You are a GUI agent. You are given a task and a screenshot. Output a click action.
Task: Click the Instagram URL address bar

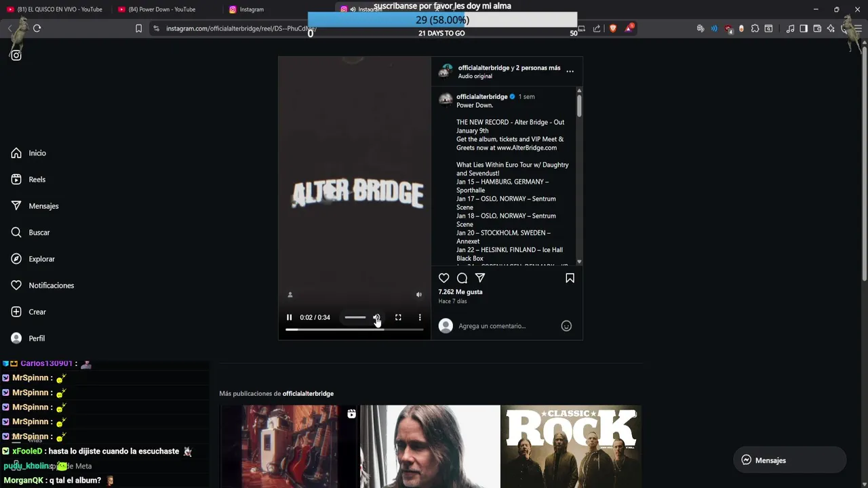[241, 28]
